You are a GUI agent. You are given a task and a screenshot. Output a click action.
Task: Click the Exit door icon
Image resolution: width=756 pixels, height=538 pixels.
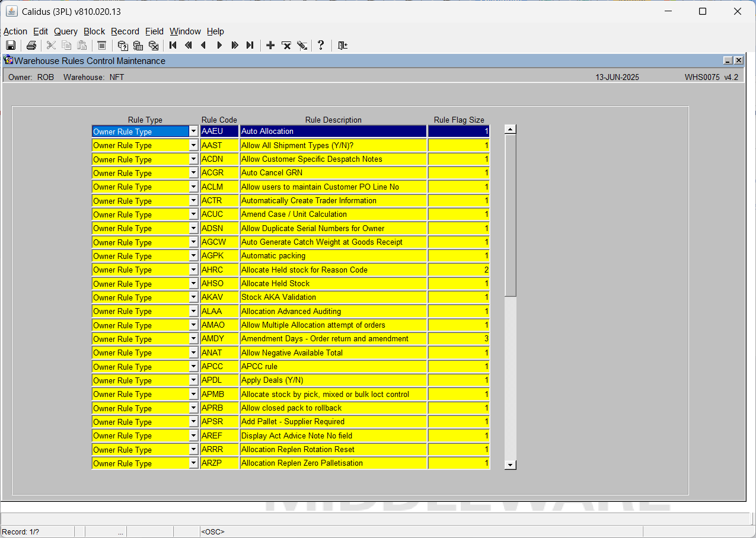[343, 46]
